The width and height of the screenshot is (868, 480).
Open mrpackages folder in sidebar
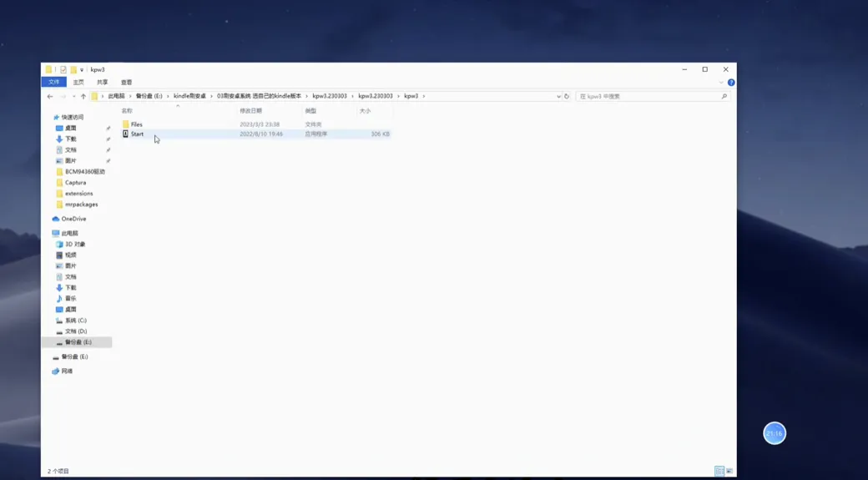click(81, 205)
